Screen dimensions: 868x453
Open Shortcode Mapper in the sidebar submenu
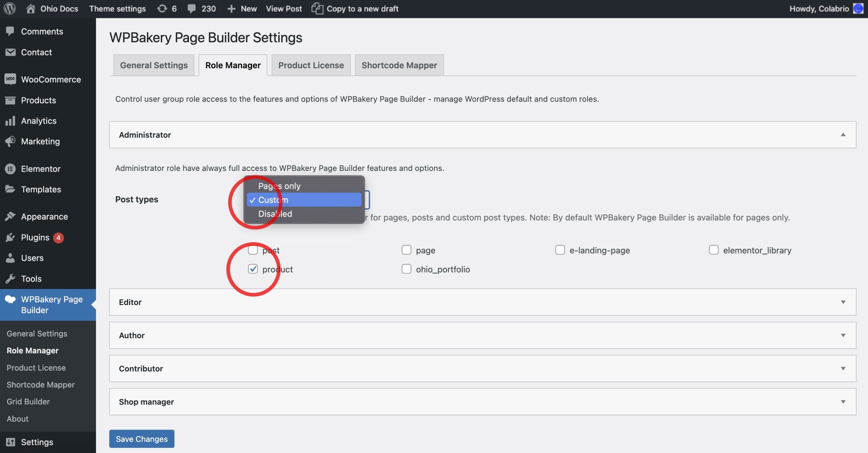pyautogui.click(x=41, y=384)
